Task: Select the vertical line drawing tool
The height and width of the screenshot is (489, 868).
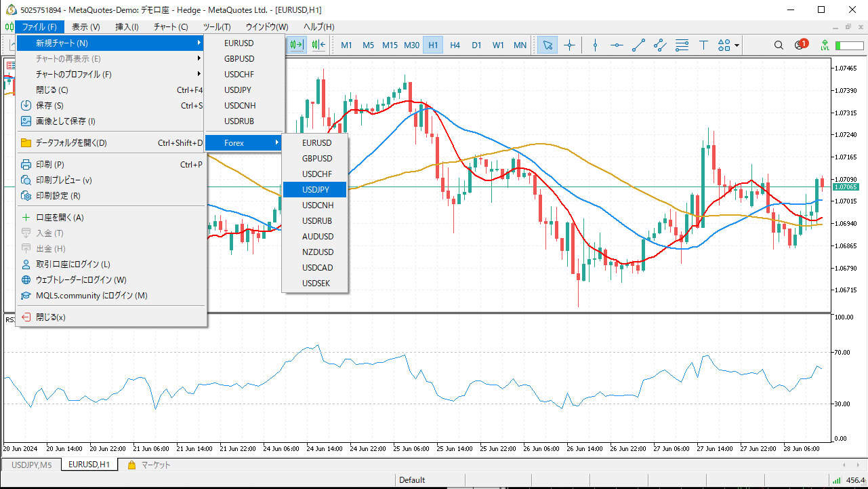Action: (x=595, y=45)
